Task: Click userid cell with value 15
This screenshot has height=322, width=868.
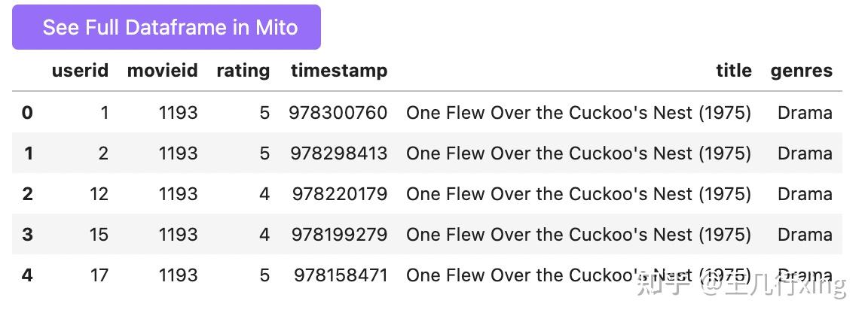Action: click(99, 235)
